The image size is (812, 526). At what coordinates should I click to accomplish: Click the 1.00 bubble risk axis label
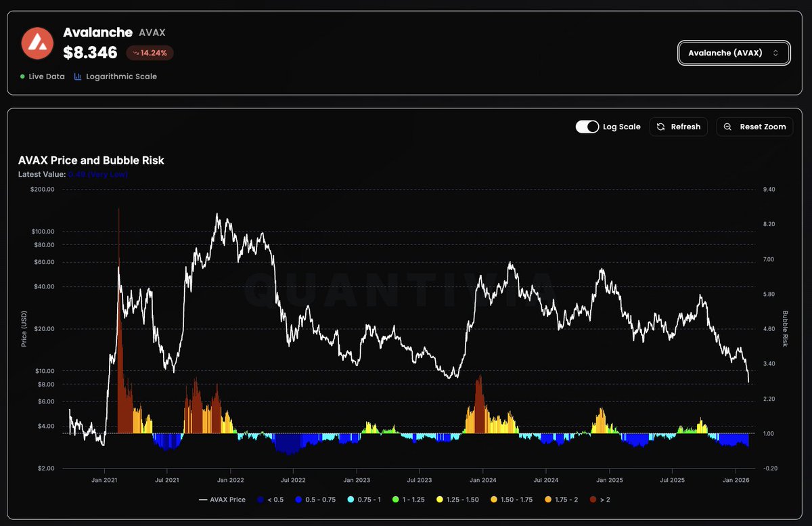[768, 434]
